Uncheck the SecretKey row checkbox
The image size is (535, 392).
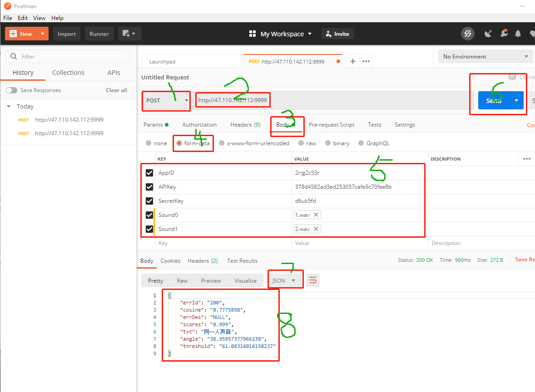tap(149, 201)
